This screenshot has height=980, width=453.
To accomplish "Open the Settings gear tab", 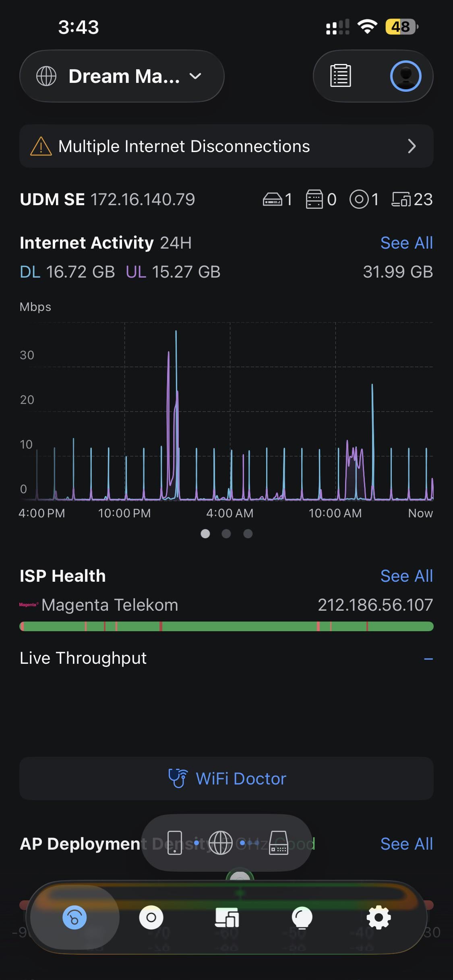I will 379,918.
